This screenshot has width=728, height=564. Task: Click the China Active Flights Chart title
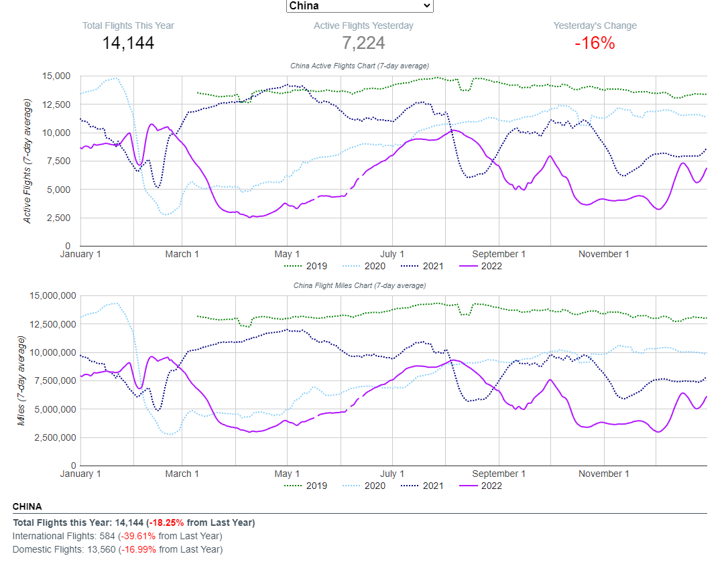click(359, 66)
